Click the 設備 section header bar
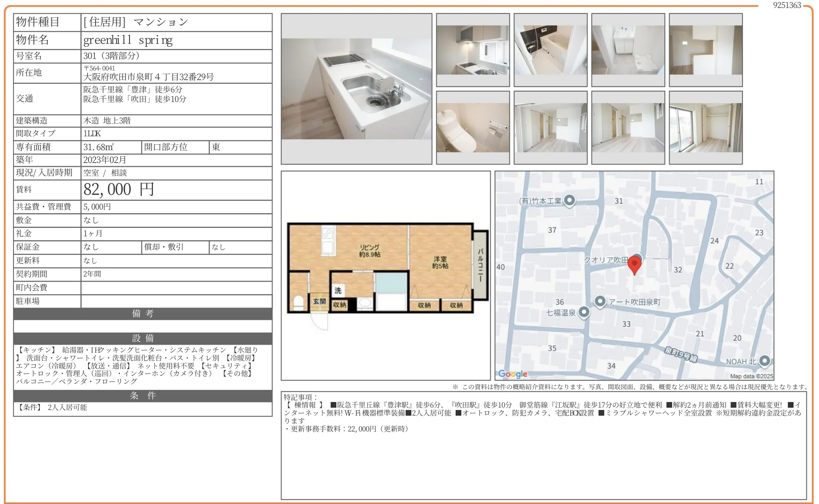819x504 pixels. [142, 338]
